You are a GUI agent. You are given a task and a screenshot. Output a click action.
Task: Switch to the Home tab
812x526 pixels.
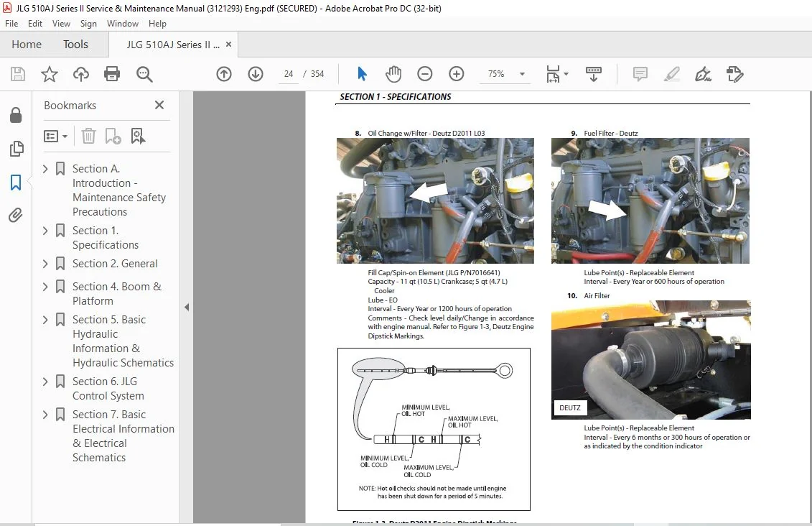(27, 45)
